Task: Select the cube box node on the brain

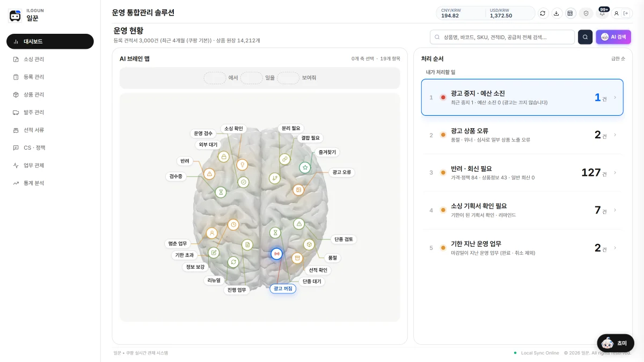Action: tap(309, 245)
